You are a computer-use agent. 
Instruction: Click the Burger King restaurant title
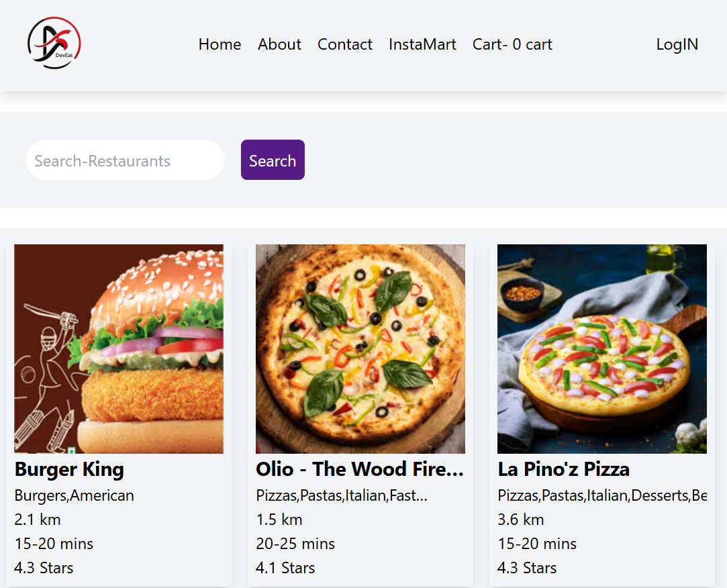(69, 469)
